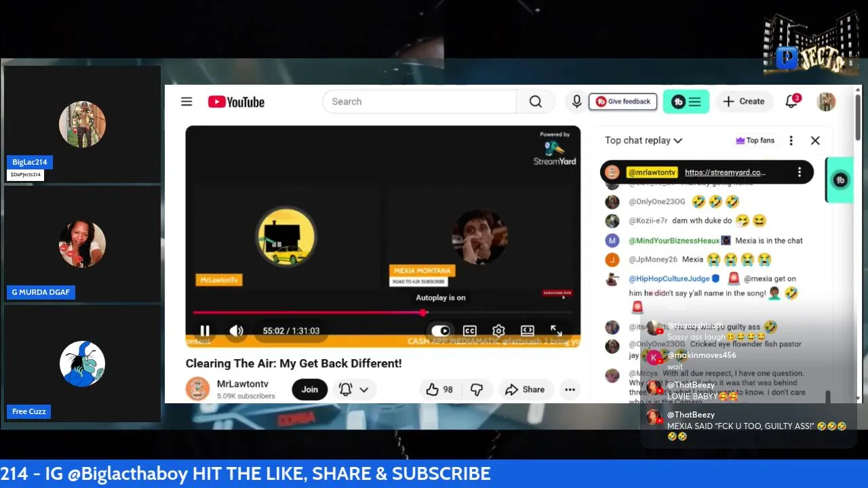Switch to theater mode
The image size is (868, 488).
tap(527, 331)
